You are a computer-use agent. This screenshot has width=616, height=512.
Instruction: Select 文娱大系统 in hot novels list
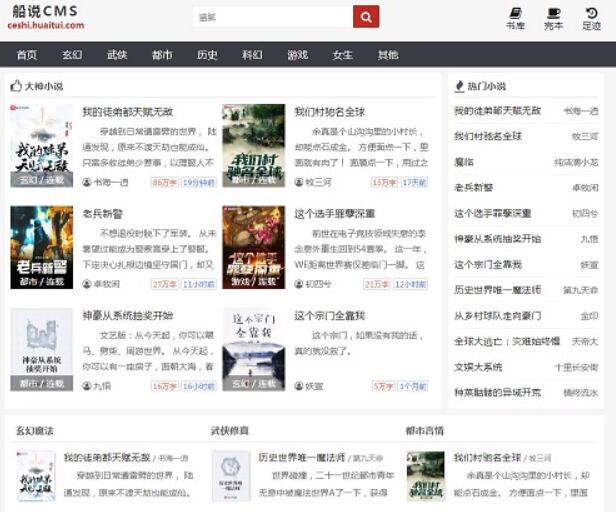pyautogui.click(x=478, y=367)
